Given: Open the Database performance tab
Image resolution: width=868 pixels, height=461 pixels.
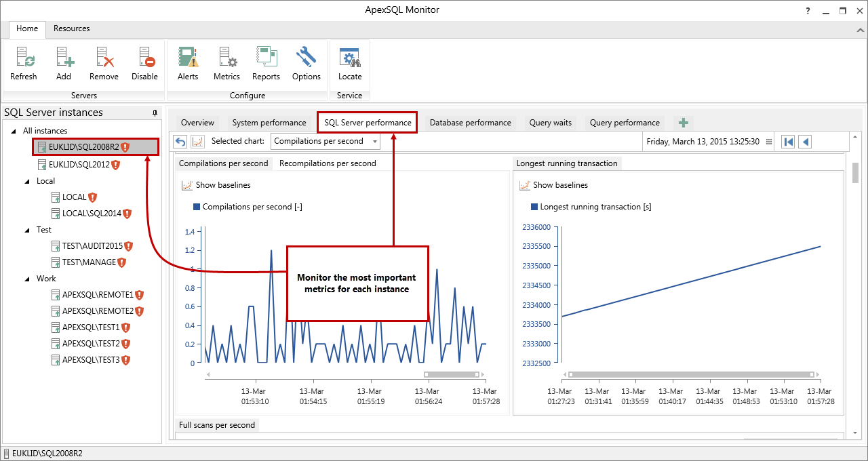Looking at the screenshot, I should pos(471,123).
